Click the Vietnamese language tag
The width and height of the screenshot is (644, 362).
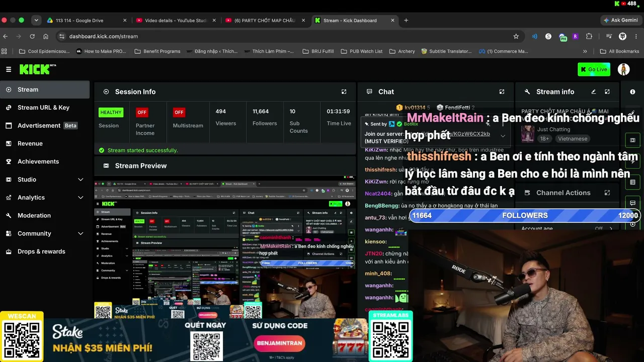point(573,139)
